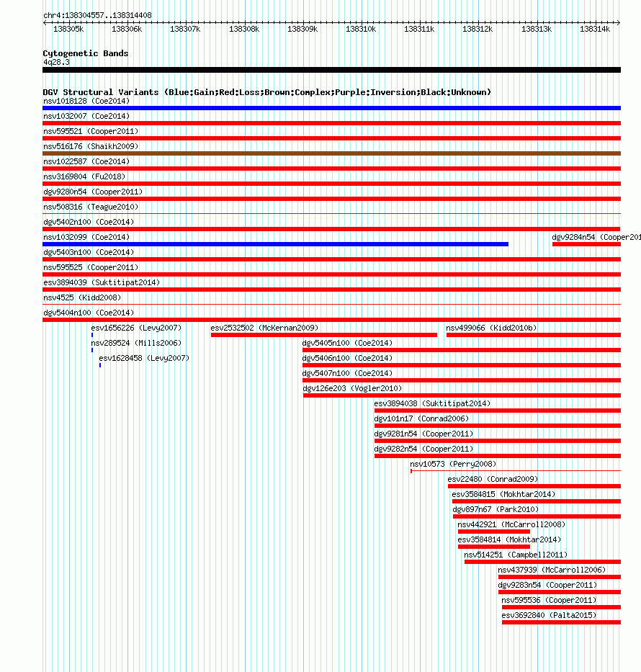The width and height of the screenshot is (641, 672).
Task: Select esv3584815 (Mokhtar2014) variant
Action: click(x=503, y=494)
